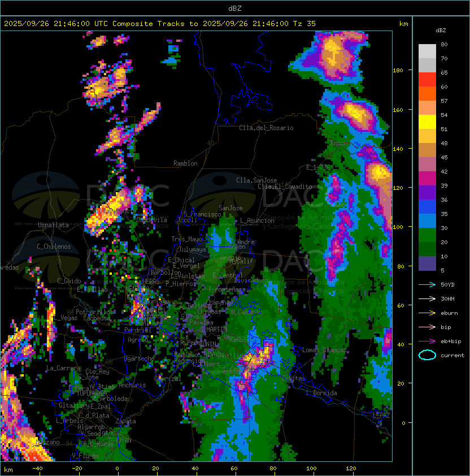Viewport: 470px width, 476px height.
Task: Click the 'C_Chilenos' place label
Action: click(54, 246)
